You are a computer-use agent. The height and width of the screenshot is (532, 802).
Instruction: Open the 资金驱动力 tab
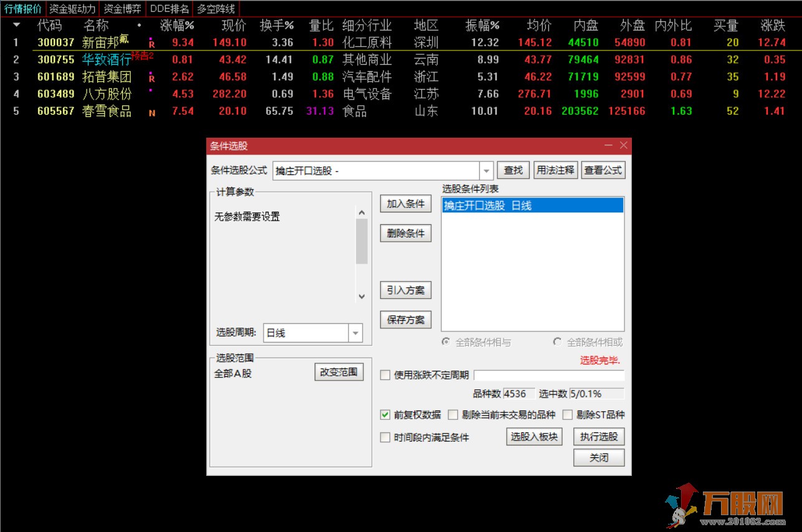[72, 9]
